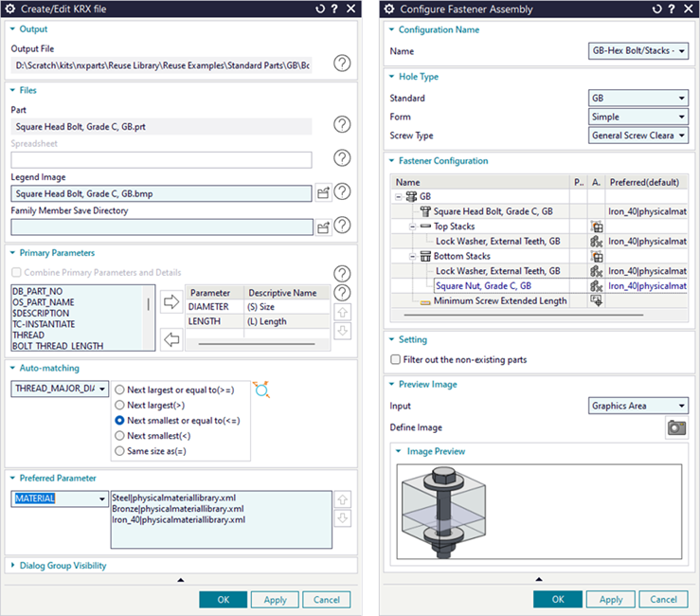
Task: Click auto-matching measure icon
Action: point(261,390)
